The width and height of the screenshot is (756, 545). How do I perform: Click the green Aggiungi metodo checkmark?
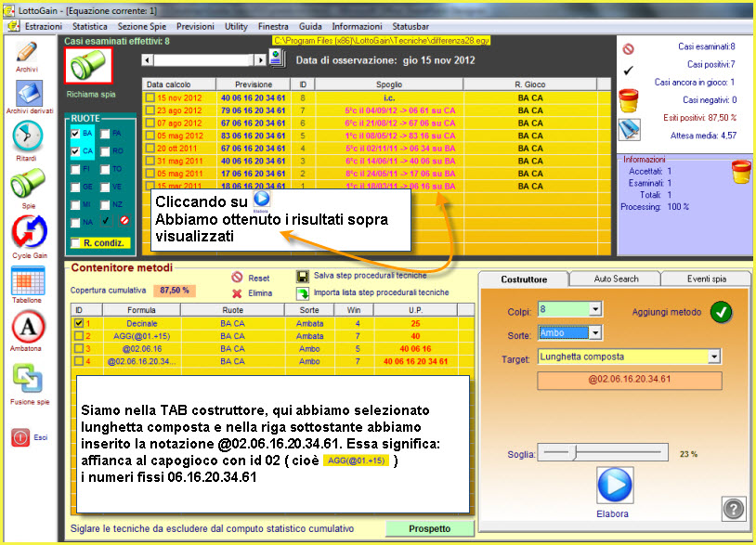[x=722, y=312]
